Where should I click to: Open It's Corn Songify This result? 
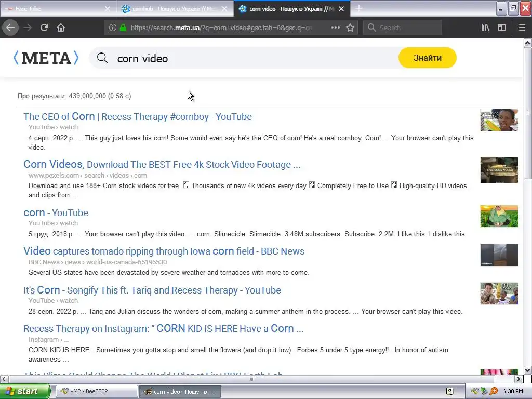(x=152, y=290)
